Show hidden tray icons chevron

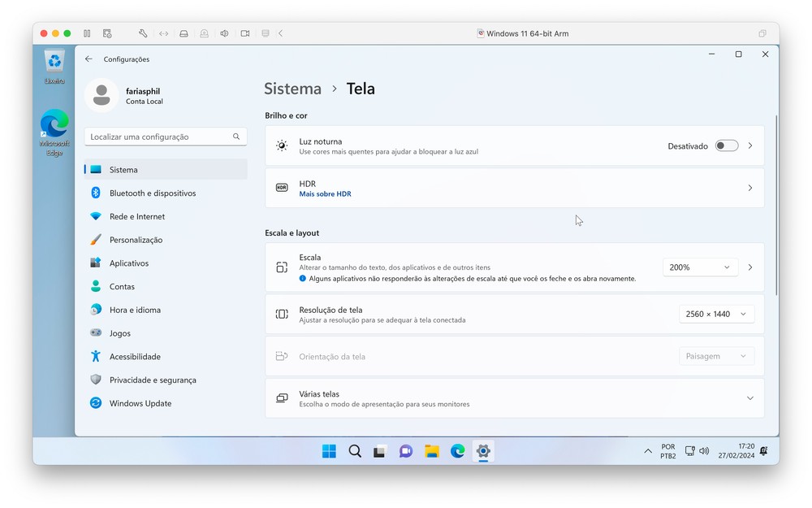(648, 451)
